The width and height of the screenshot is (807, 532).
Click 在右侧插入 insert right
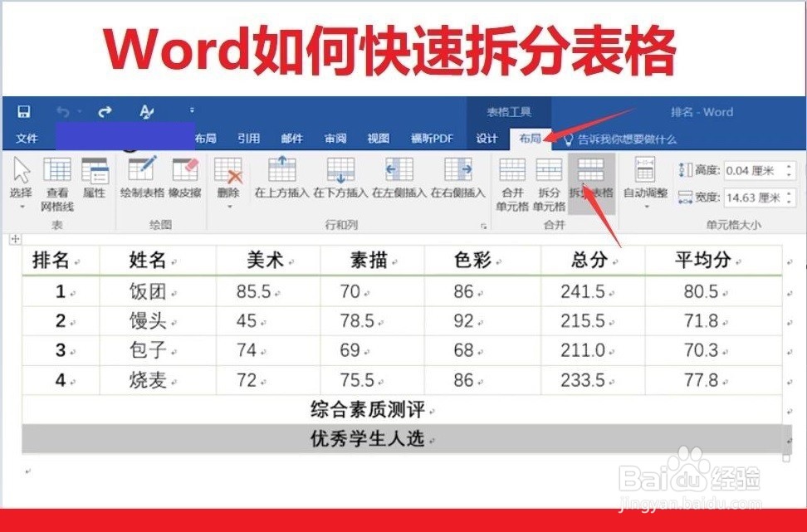point(458,178)
